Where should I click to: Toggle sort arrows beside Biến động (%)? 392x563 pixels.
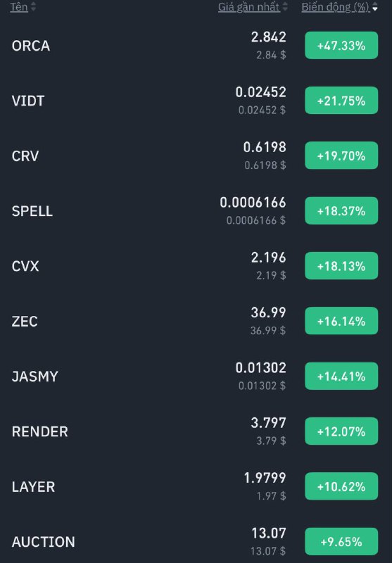click(x=375, y=7)
